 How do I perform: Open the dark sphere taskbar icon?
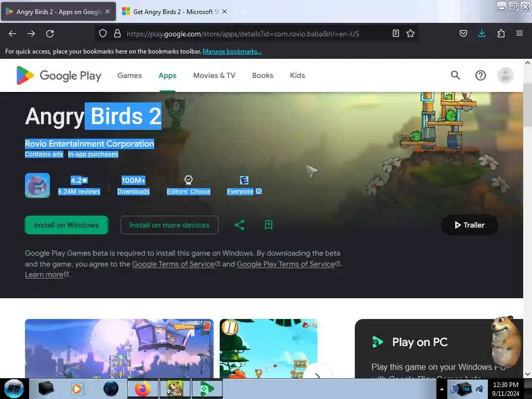coord(111,389)
